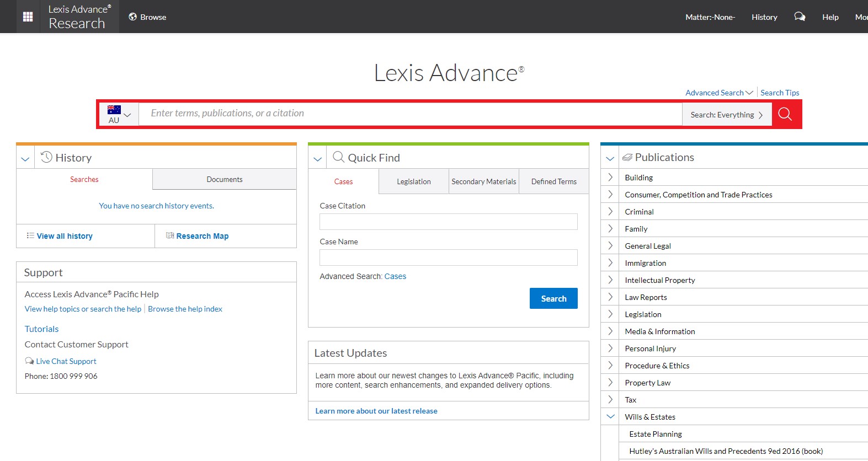
Task: Expand the Property Law category
Action: [x=610, y=382]
